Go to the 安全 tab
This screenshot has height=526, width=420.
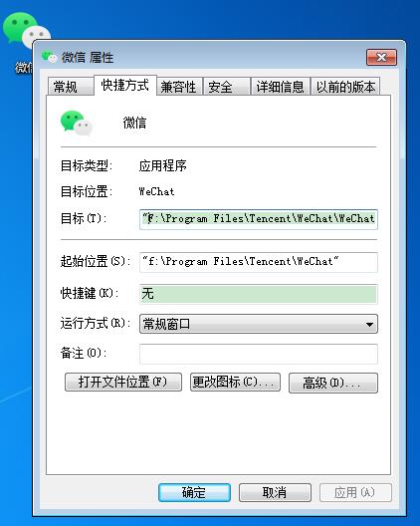tap(227, 87)
